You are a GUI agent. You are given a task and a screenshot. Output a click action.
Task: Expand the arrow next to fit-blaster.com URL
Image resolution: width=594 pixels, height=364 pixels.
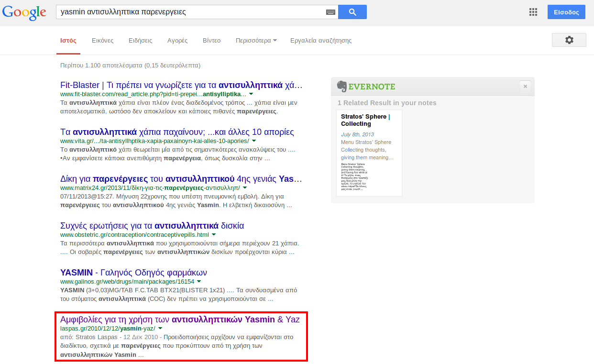[252, 94]
